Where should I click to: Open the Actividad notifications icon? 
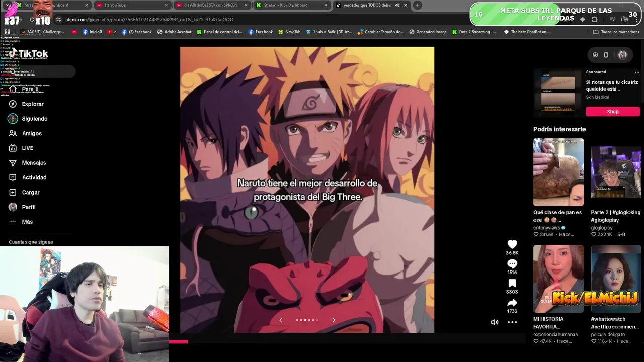13,177
